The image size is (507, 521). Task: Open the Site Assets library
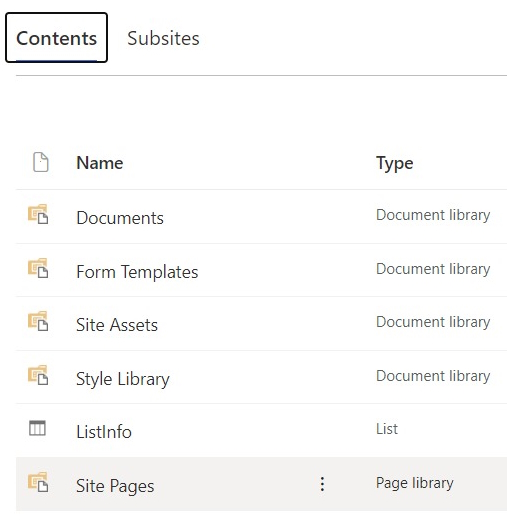pos(117,325)
